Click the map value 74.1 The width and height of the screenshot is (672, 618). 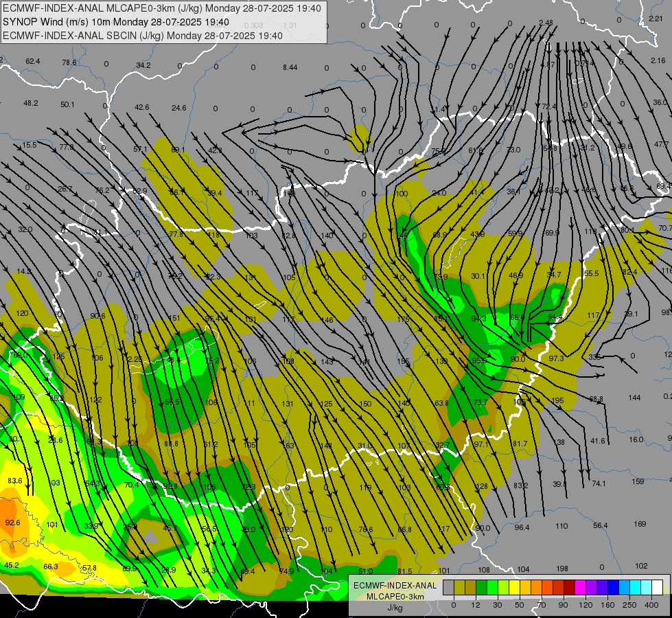pyautogui.click(x=599, y=483)
